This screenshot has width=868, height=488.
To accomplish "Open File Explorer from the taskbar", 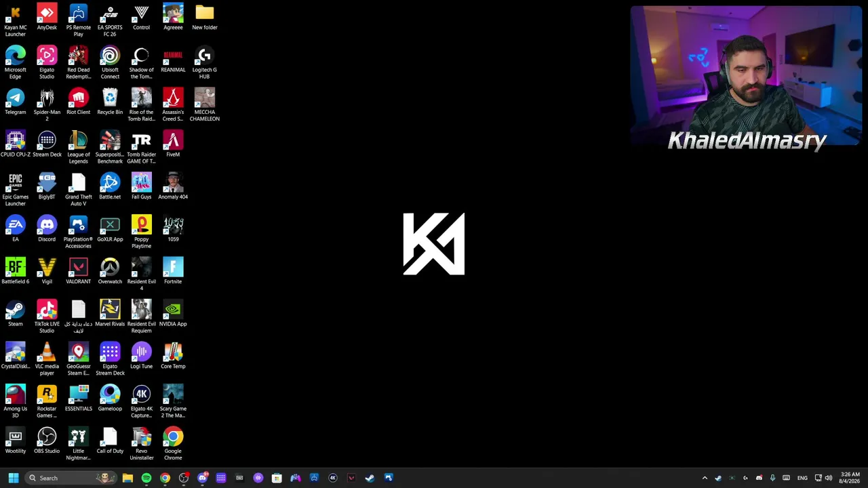I will [127, 478].
